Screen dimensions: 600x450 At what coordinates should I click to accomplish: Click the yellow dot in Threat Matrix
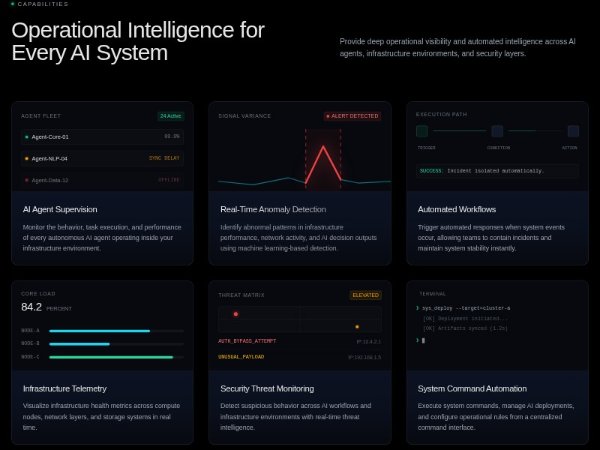click(x=357, y=326)
